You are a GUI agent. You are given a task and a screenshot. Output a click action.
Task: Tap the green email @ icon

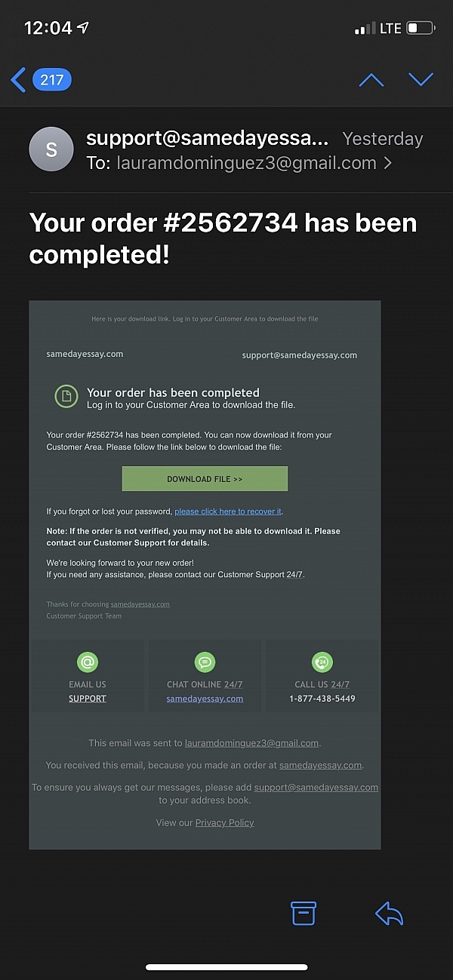click(x=88, y=662)
